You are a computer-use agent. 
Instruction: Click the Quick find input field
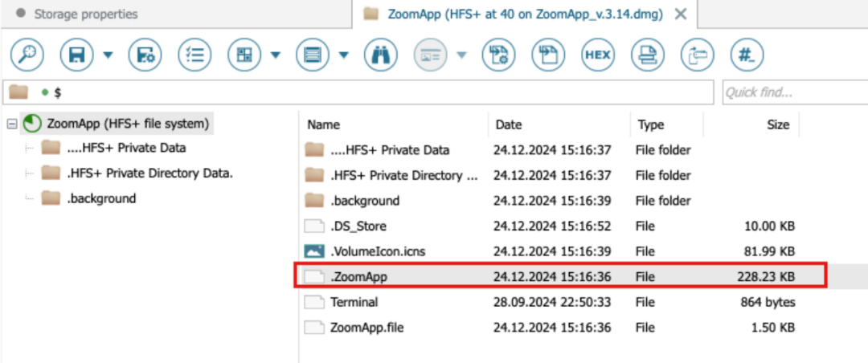pyautogui.click(x=795, y=92)
